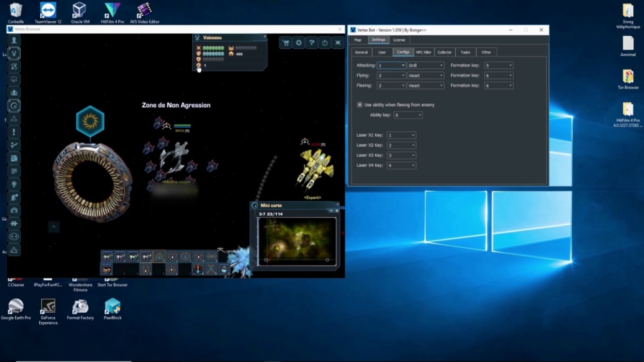The width and height of the screenshot is (644, 362).
Task: Open the Attacking formation 'Drill' dropdown
Action: (x=426, y=65)
